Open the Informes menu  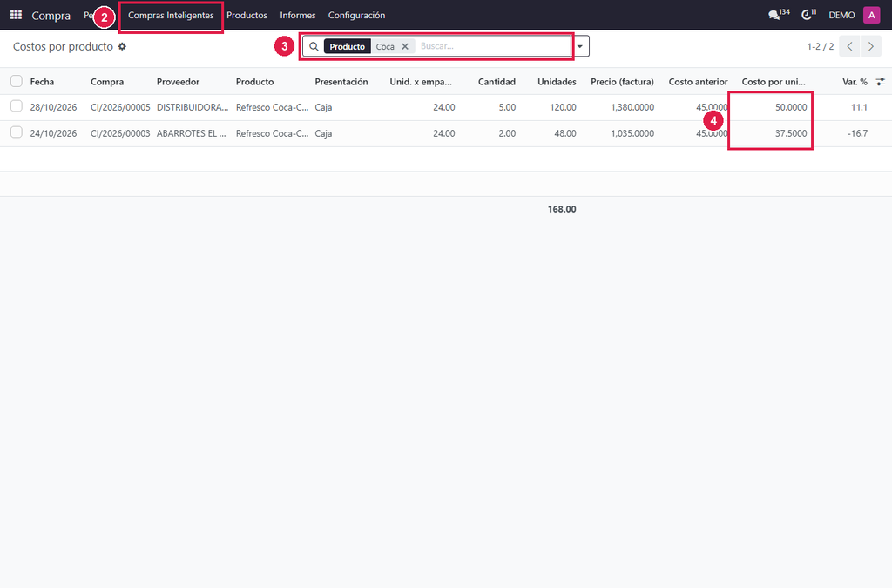[298, 16]
